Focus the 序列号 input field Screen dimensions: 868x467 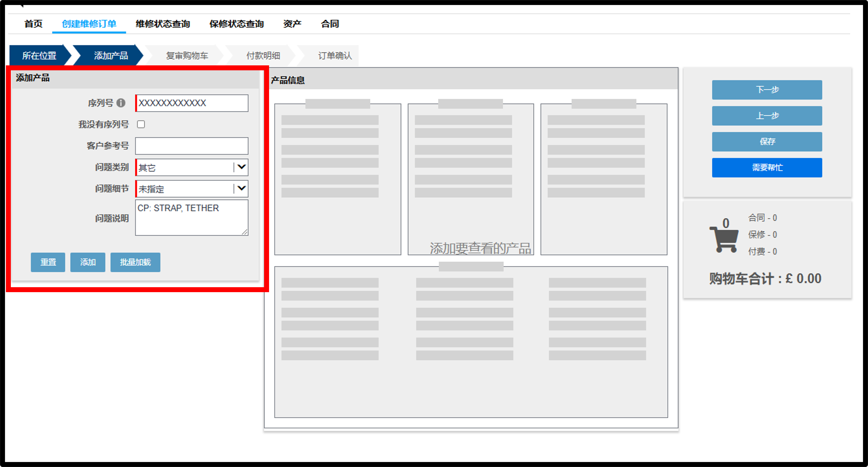[x=192, y=103]
